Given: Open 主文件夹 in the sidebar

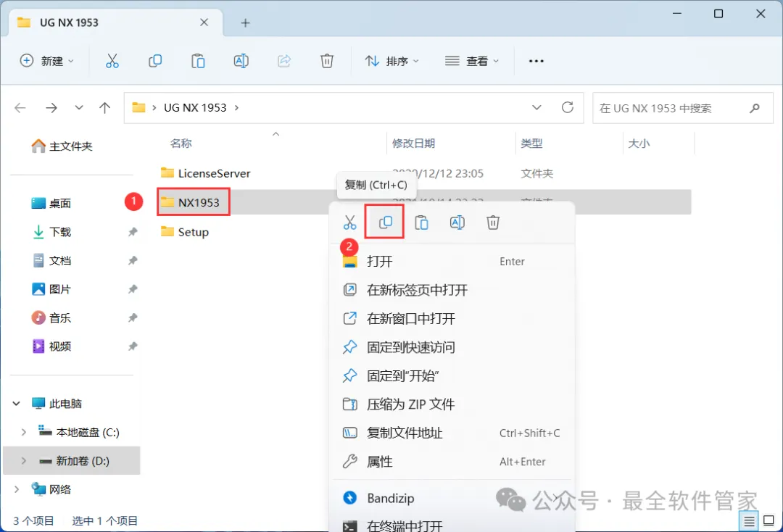Looking at the screenshot, I should 62,146.
